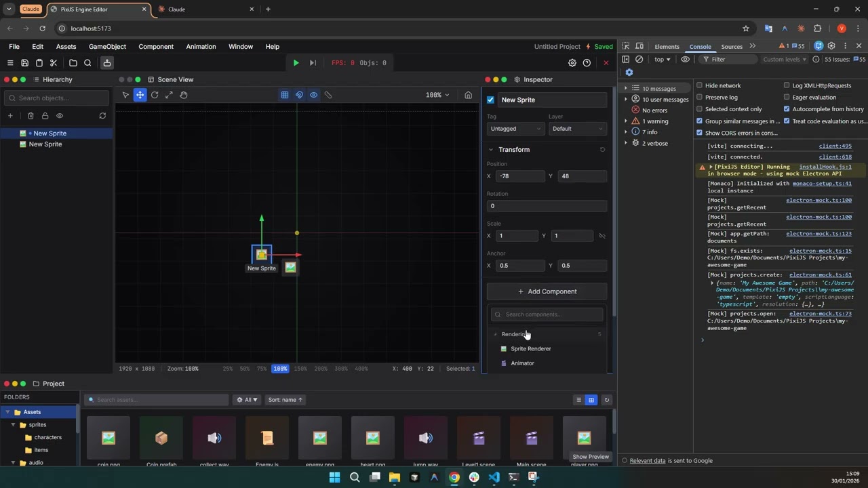Open the Tag dropdown showing Untagged

[x=515, y=129]
